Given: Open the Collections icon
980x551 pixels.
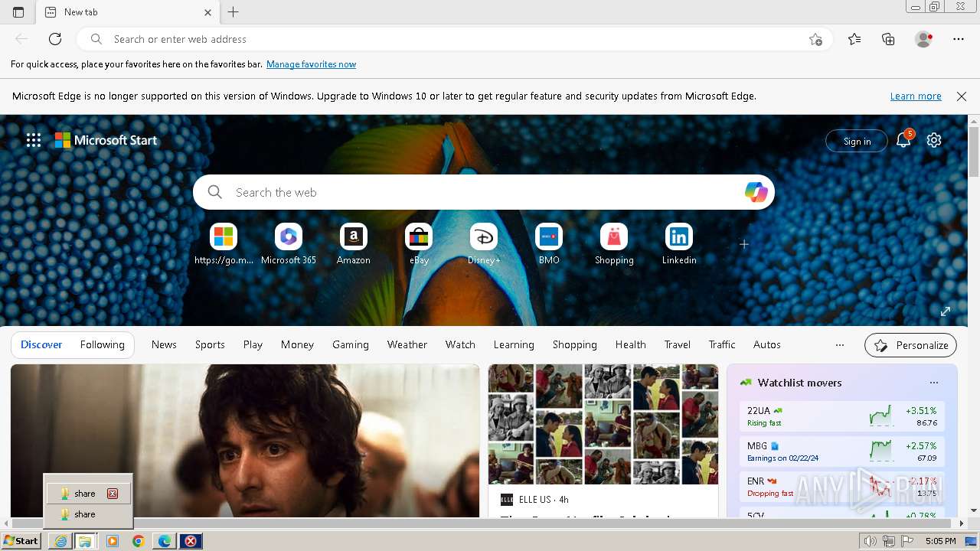Looking at the screenshot, I should [x=888, y=39].
